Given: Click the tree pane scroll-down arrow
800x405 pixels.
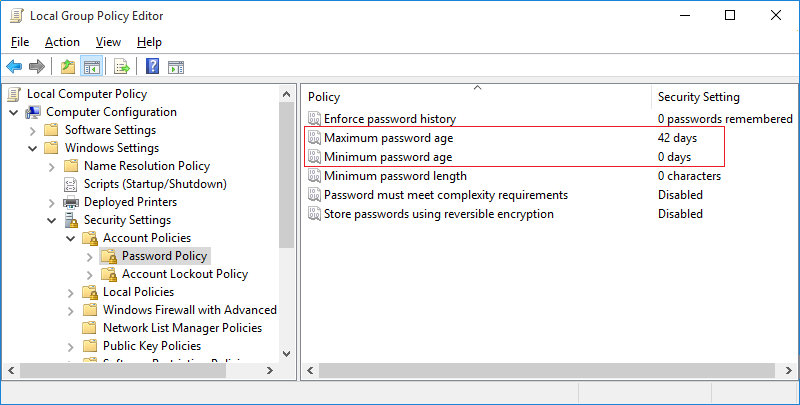Looking at the screenshot, I should (x=287, y=353).
